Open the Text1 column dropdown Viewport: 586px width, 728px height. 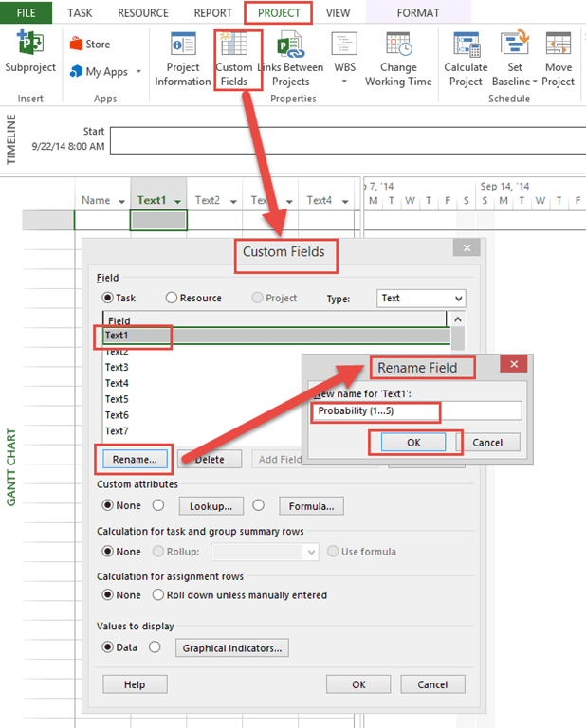[177, 202]
